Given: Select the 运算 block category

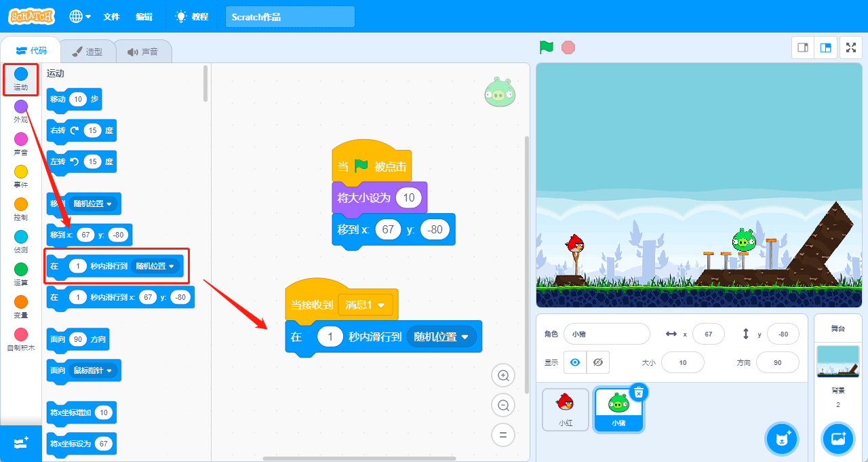Looking at the screenshot, I should coord(21,274).
